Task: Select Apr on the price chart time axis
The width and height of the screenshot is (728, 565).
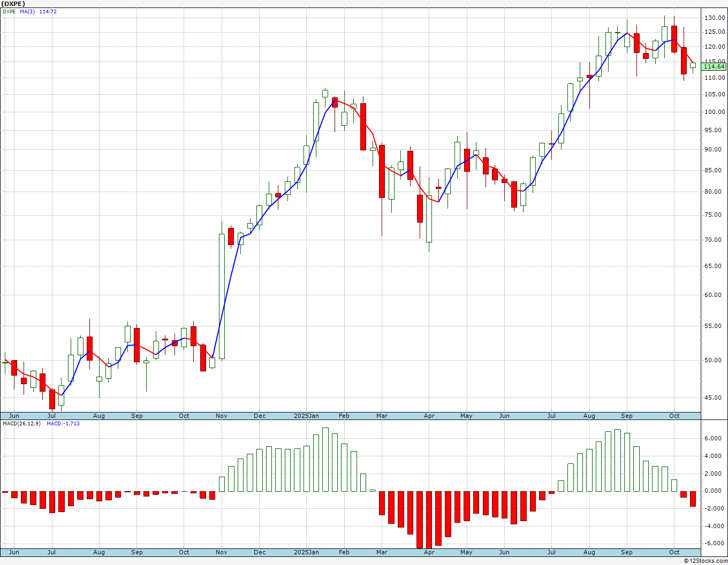Action: coord(429,416)
